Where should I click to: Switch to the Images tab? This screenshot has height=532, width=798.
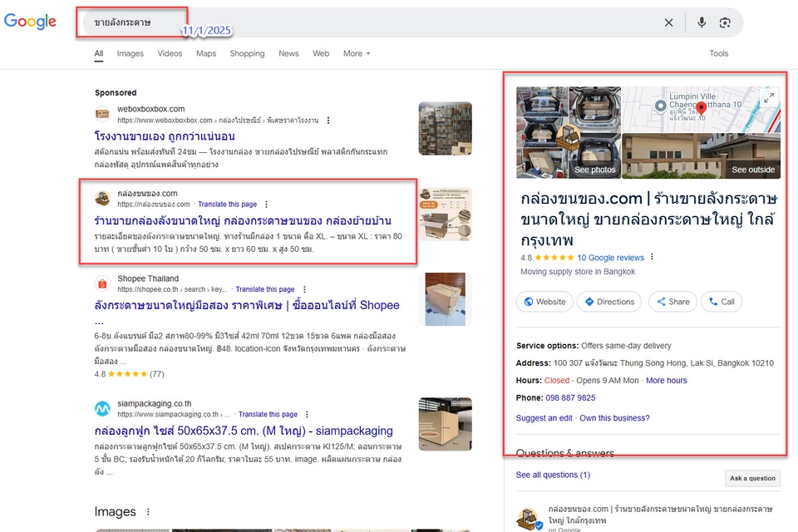click(131, 53)
